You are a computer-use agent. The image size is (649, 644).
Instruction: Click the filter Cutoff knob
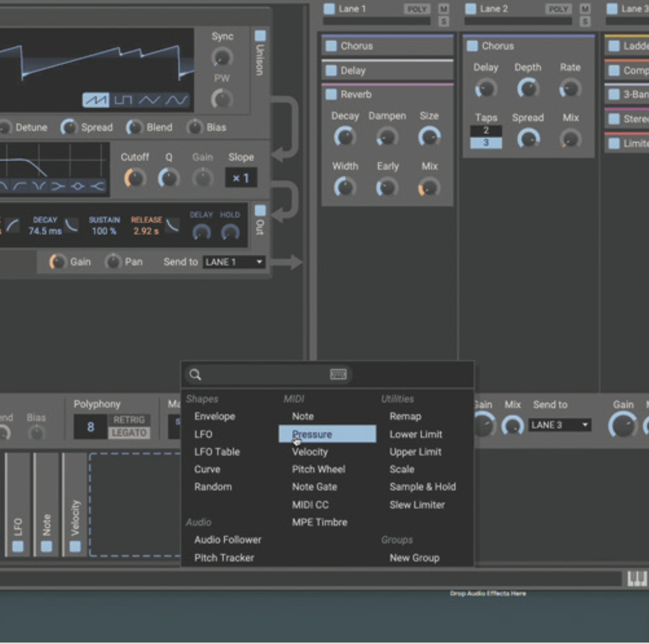[x=134, y=178]
